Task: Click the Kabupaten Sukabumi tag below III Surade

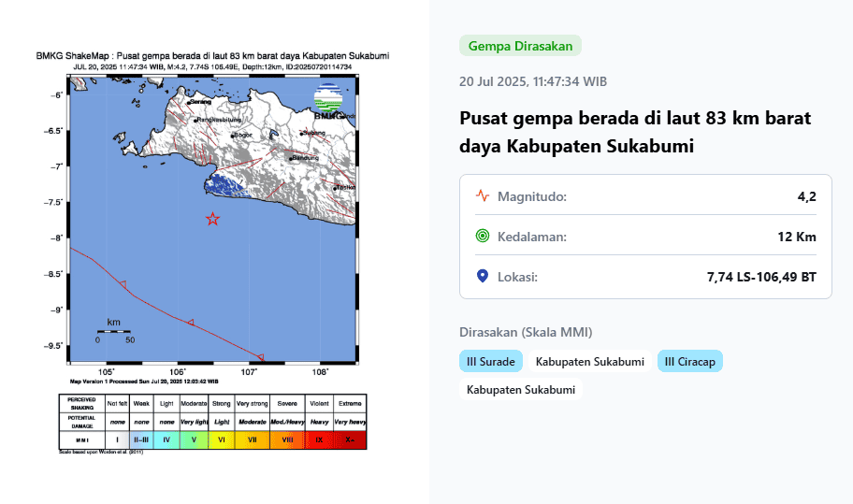Action: click(521, 390)
